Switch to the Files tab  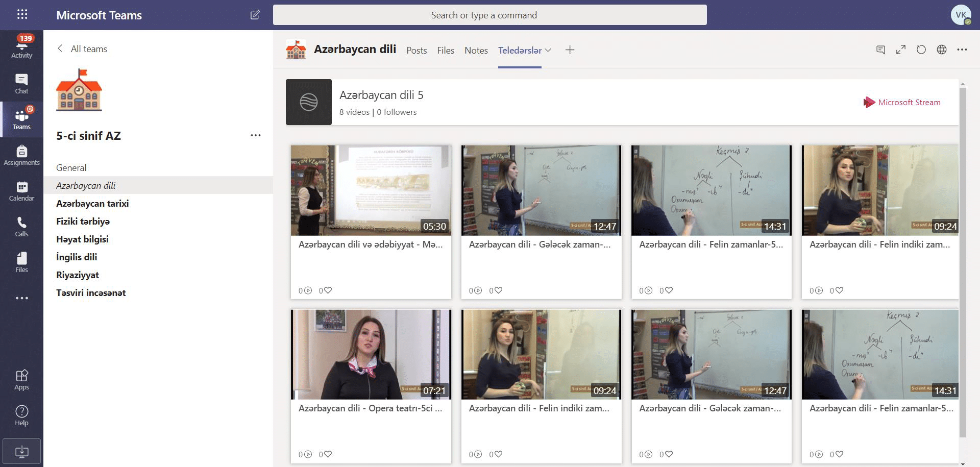tap(445, 50)
